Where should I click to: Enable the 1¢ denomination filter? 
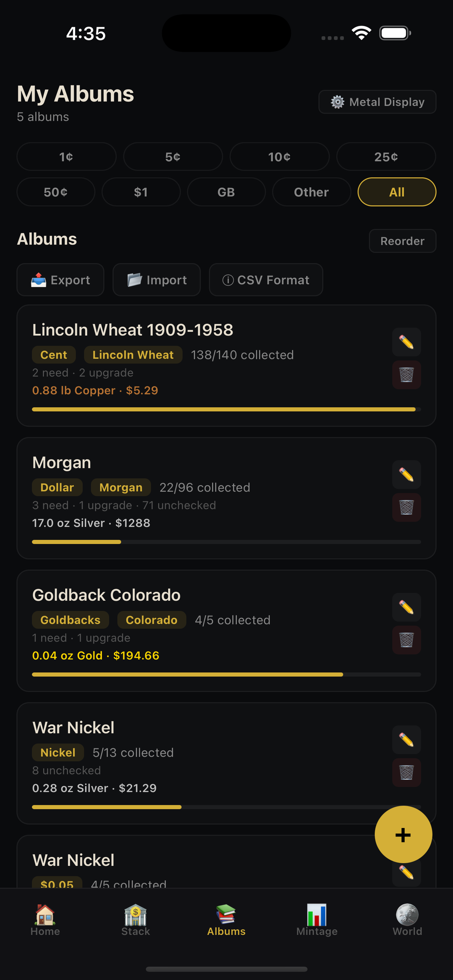click(66, 156)
